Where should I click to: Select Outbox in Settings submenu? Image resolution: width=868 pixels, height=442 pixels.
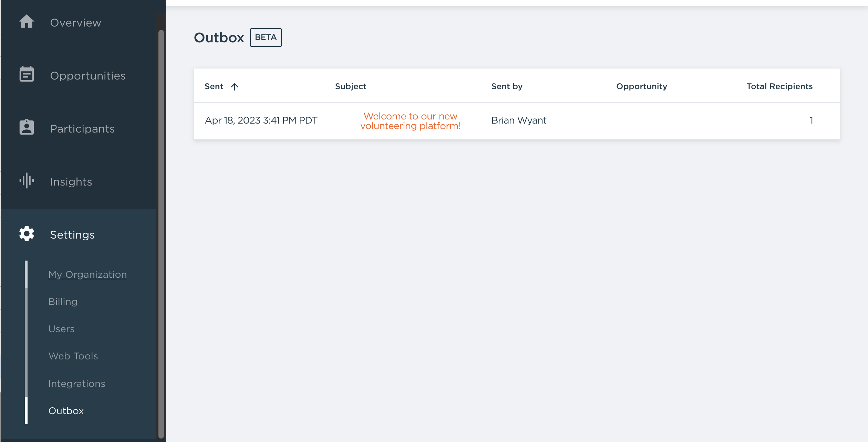point(66,411)
